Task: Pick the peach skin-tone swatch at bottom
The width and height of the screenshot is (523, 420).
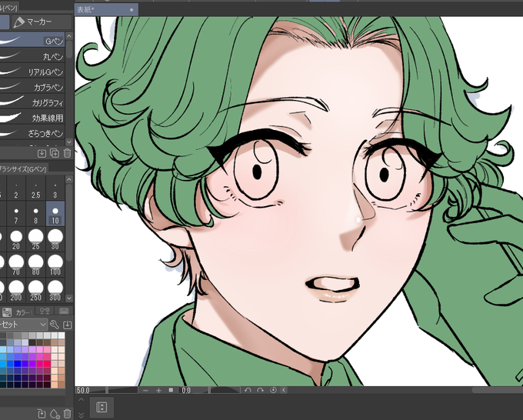Action: click(x=54, y=385)
